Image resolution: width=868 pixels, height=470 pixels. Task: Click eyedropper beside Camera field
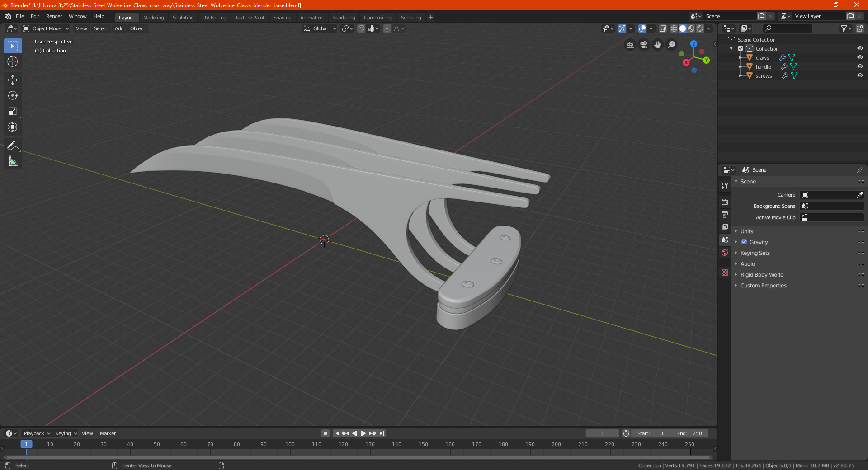point(859,195)
